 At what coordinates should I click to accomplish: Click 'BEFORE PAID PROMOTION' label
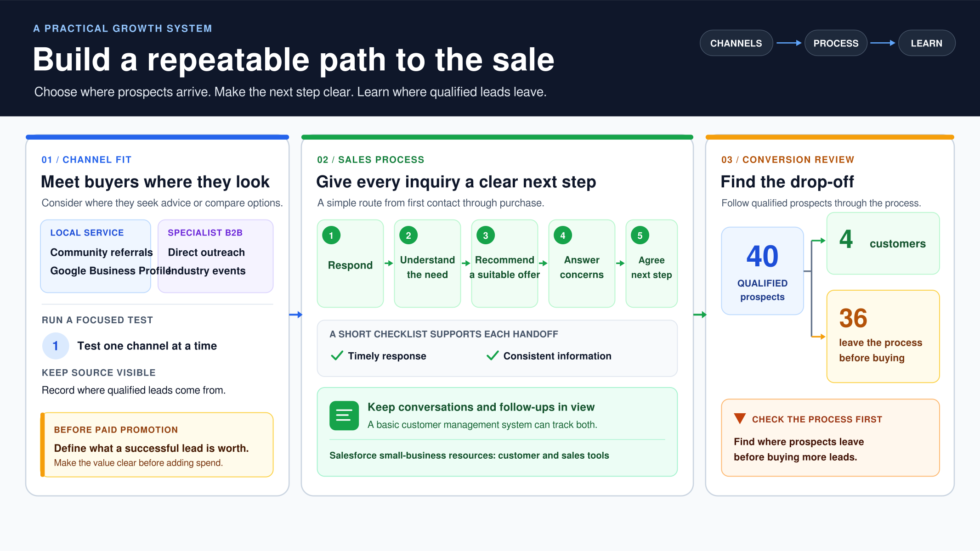116,430
